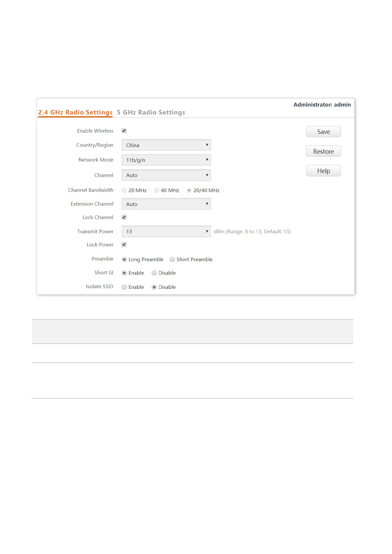Select 20 MHz channel bandwidth
This screenshot has width=392, height=554.
pos(124,190)
